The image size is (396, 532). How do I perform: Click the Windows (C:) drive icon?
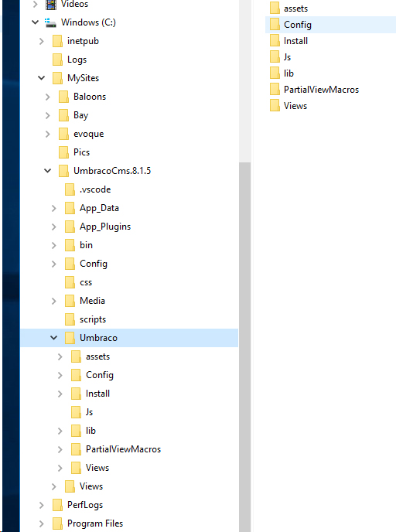coord(50,22)
